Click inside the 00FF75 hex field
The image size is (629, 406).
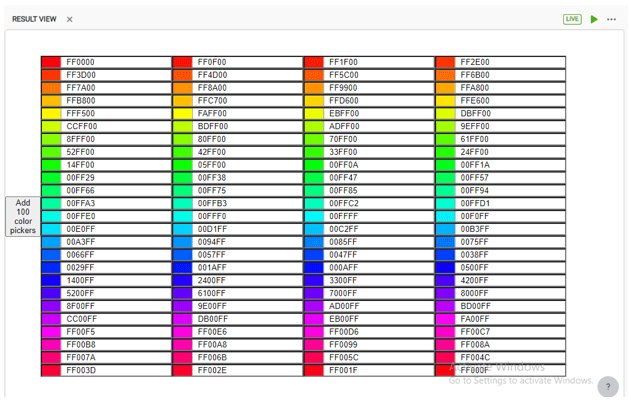(x=248, y=191)
